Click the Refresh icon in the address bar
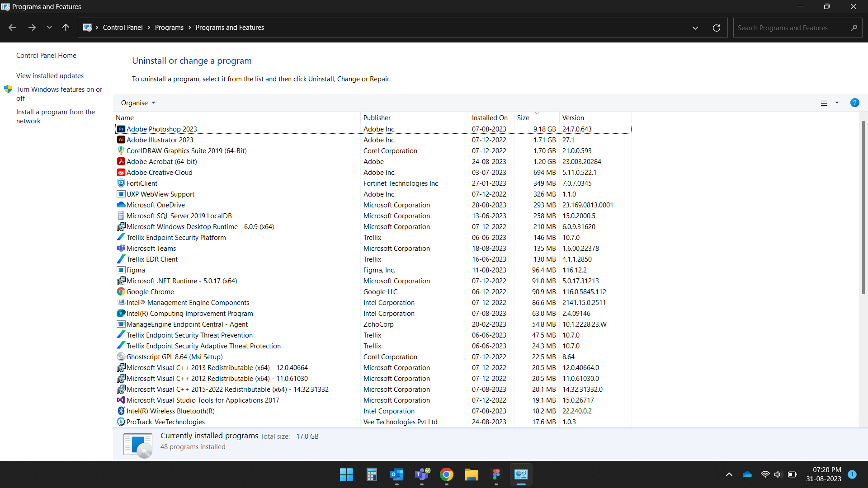This screenshot has width=868, height=488. click(x=717, y=28)
